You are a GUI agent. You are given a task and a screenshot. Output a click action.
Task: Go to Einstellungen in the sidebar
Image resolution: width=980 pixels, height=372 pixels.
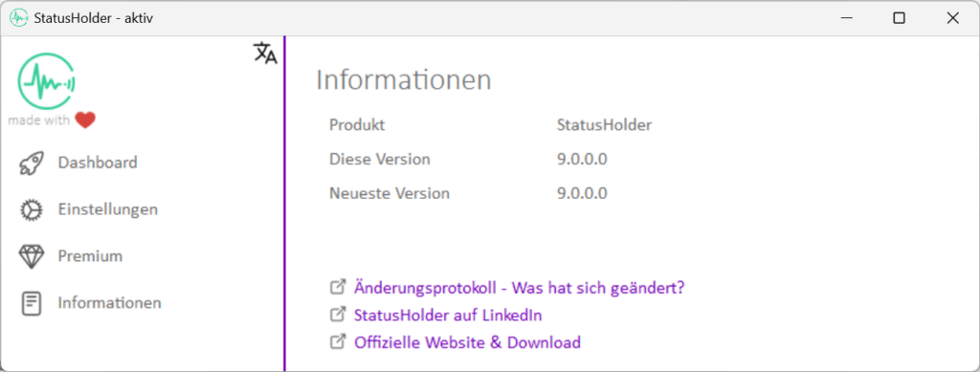click(107, 209)
